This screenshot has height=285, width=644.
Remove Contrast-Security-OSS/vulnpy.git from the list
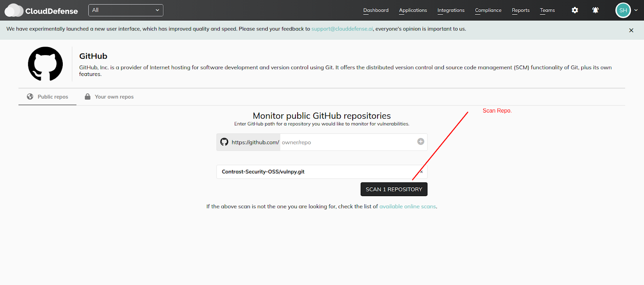[x=421, y=172]
